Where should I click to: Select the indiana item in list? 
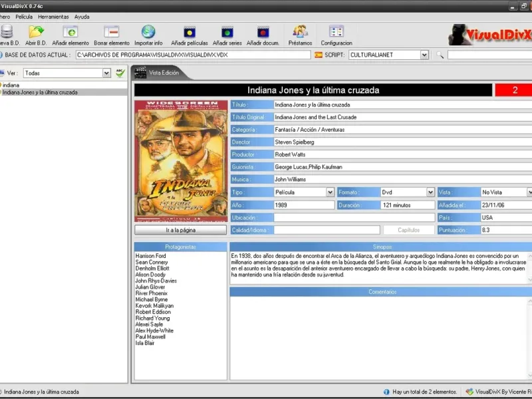11,85
